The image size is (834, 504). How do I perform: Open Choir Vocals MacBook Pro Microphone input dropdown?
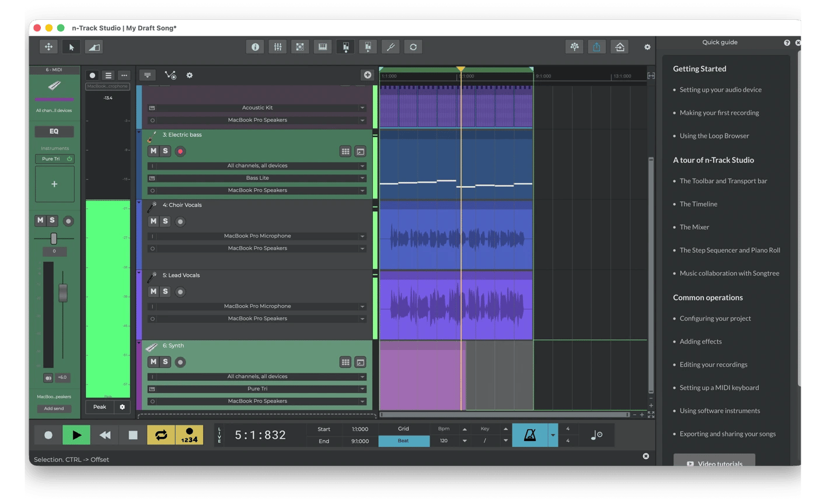point(257,236)
